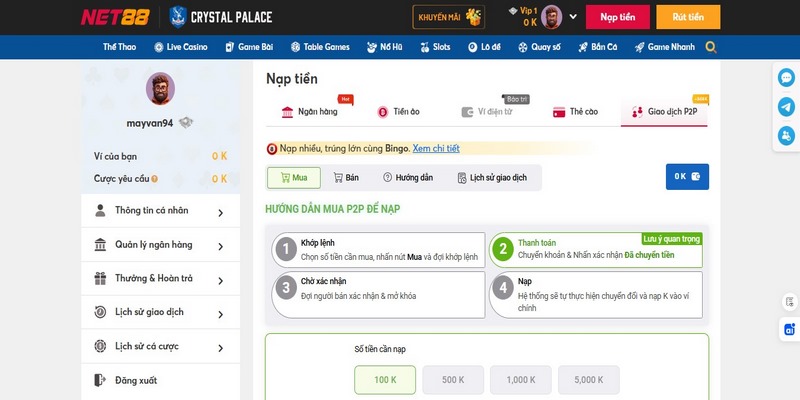Click the diamond VIP badge beside mayvan94
The height and width of the screenshot is (400, 800).
[186, 122]
